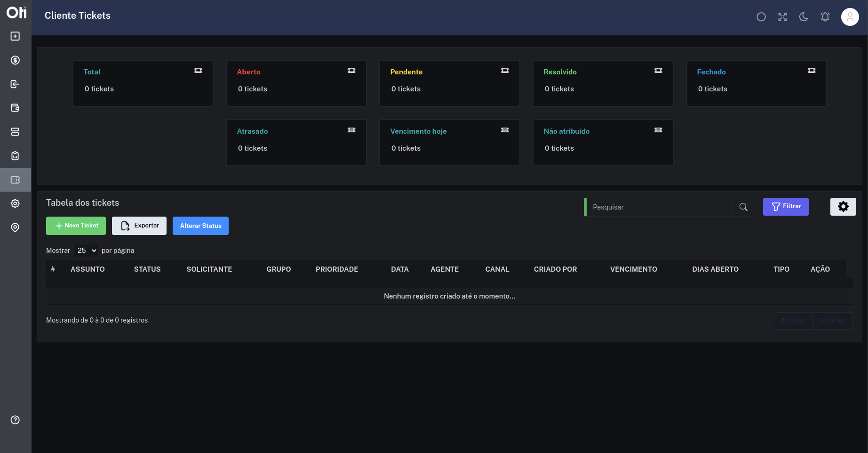
Task: Open the plus-square sidebar icon
Action: click(15, 36)
